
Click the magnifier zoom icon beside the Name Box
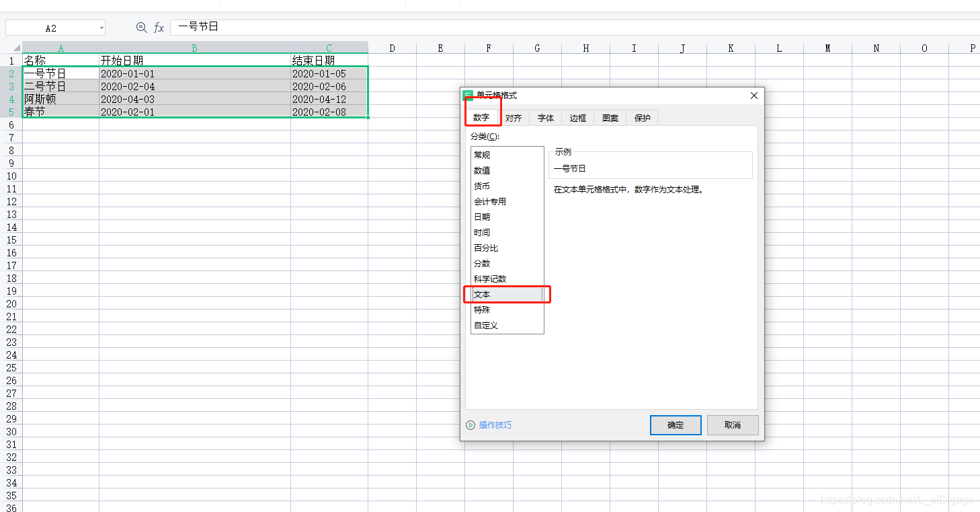141,28
